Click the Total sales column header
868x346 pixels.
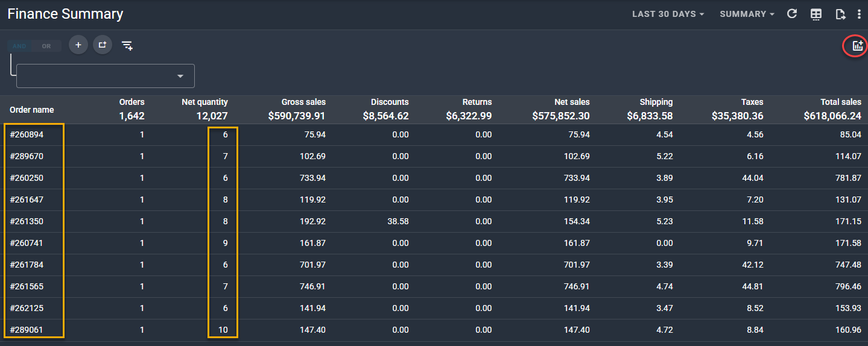tap(840, 102)
